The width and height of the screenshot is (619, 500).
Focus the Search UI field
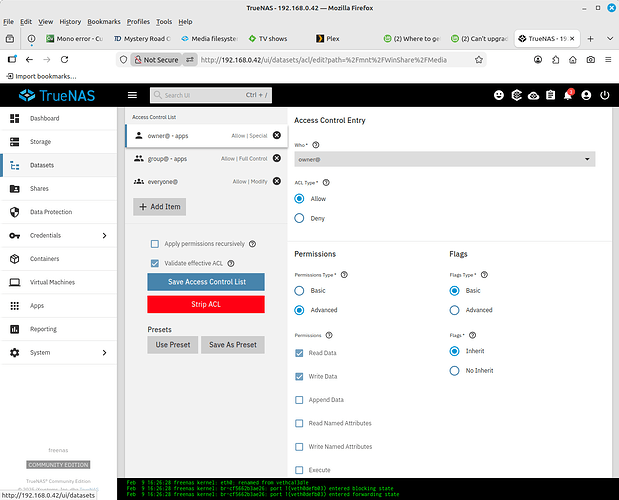pos(211,95)
